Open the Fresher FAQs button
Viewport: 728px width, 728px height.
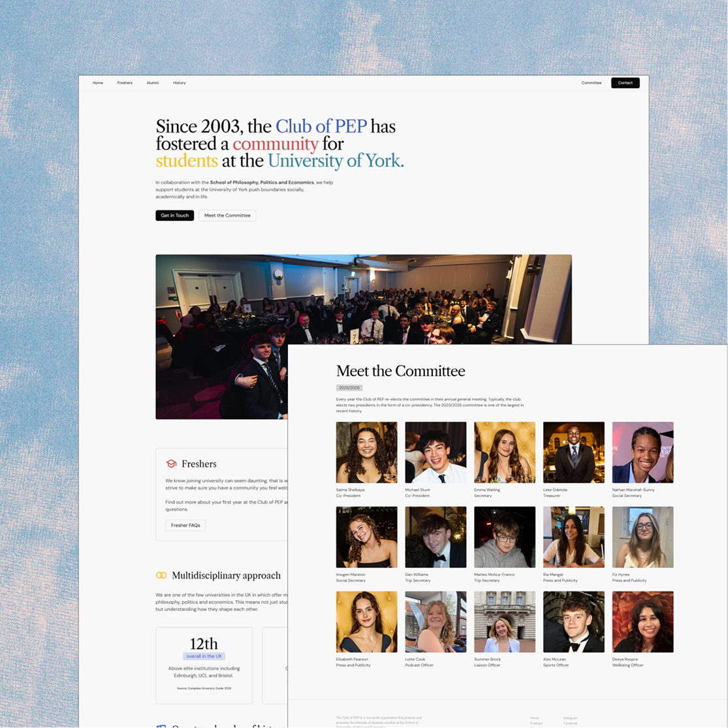[x=185, y=525]
